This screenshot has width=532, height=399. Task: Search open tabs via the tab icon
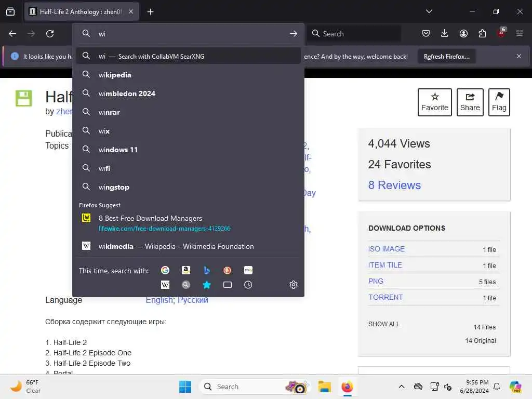[x=228, y=285]
